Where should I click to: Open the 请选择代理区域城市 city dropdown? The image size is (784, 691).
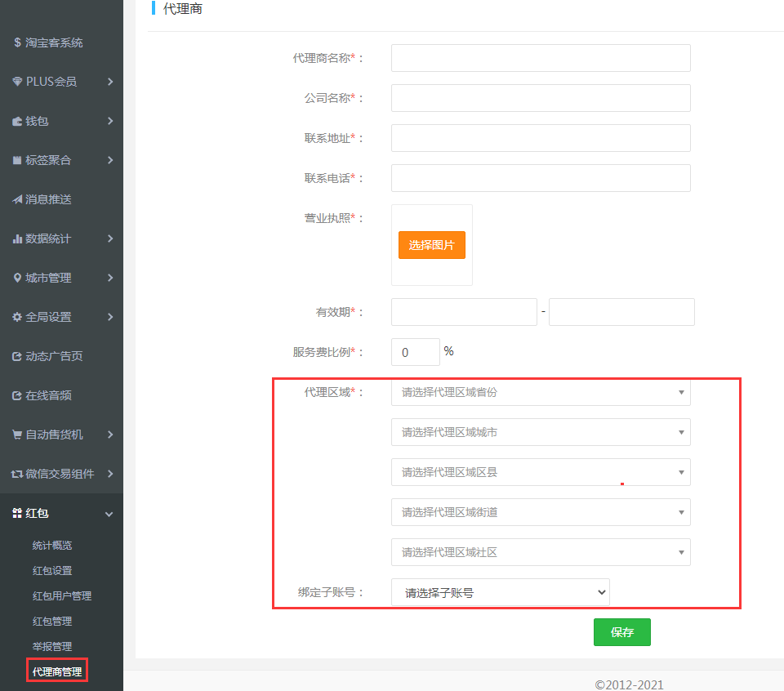pos(541,432)
